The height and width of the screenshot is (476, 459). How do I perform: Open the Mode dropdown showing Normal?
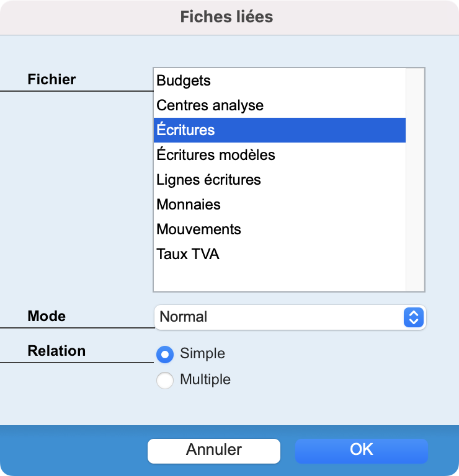point(290,317)
